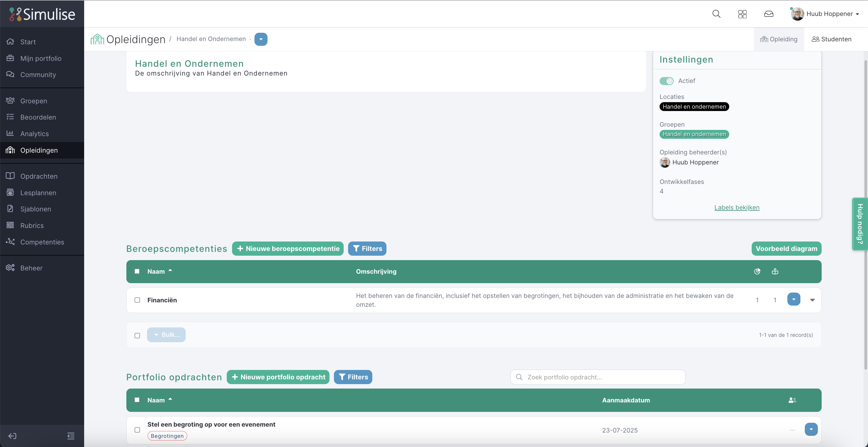Toggle the Actief switch
The height and width of the screenshot is (447, 868).
[666, 81]
